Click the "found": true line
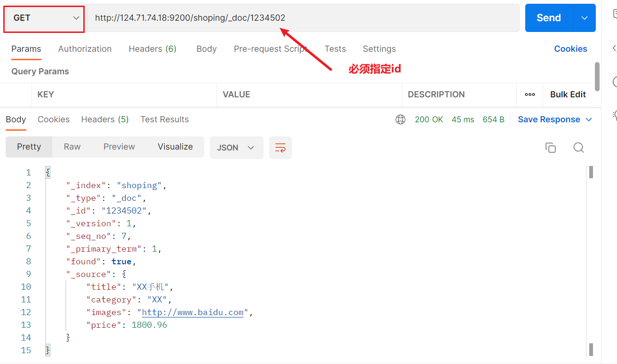 [101, 261]
